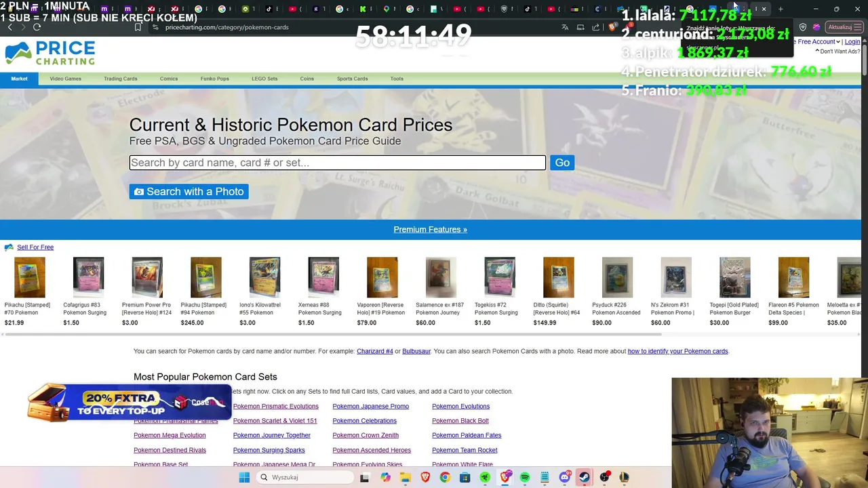Click the Go search button

click(x=562, y=163)
